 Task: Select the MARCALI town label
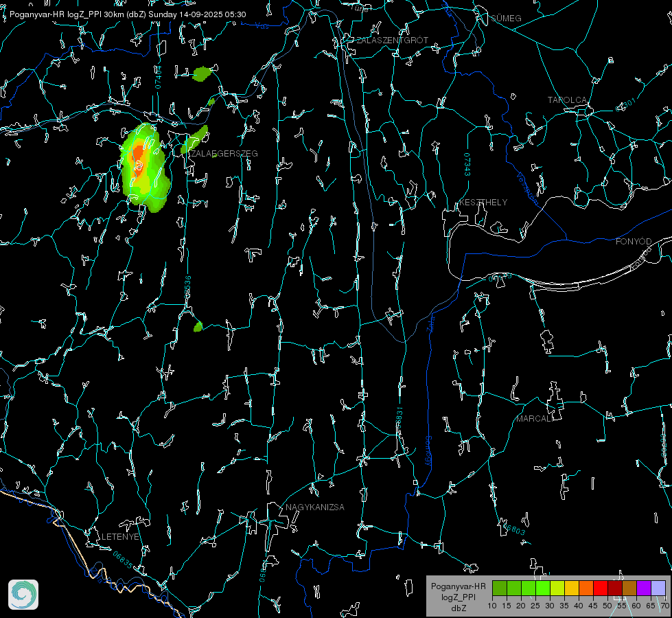pyautogui.click(x=535, y=419)
